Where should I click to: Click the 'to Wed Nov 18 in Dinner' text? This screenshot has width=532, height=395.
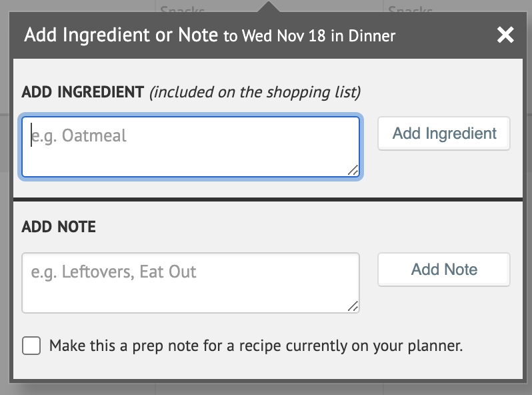click(309, 35)
